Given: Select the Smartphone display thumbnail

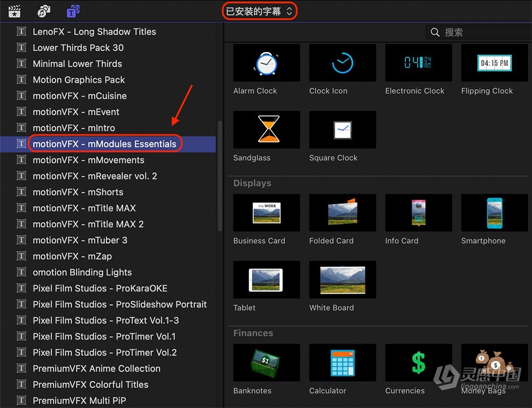Looking at the screenshot, I should click(494, 212).
